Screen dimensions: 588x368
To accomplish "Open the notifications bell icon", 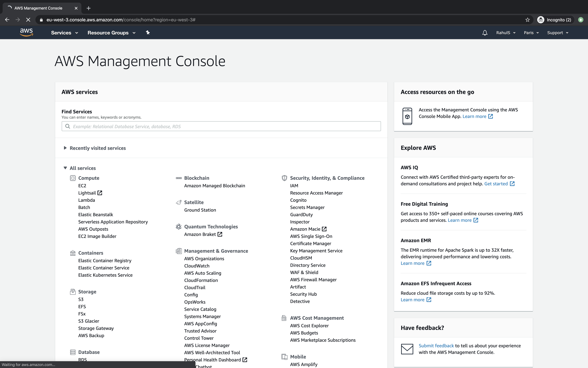I will click(485, 33).
